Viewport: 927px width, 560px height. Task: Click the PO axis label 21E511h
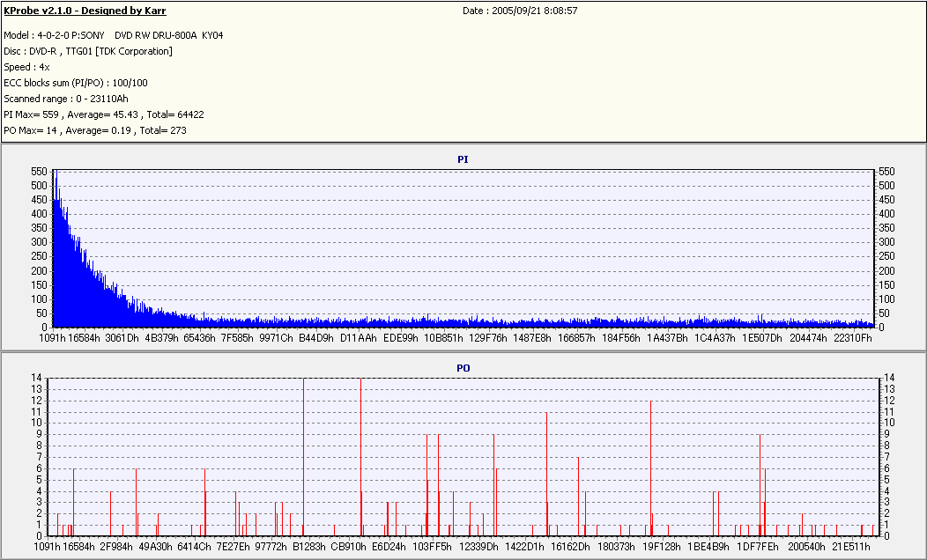850,547
